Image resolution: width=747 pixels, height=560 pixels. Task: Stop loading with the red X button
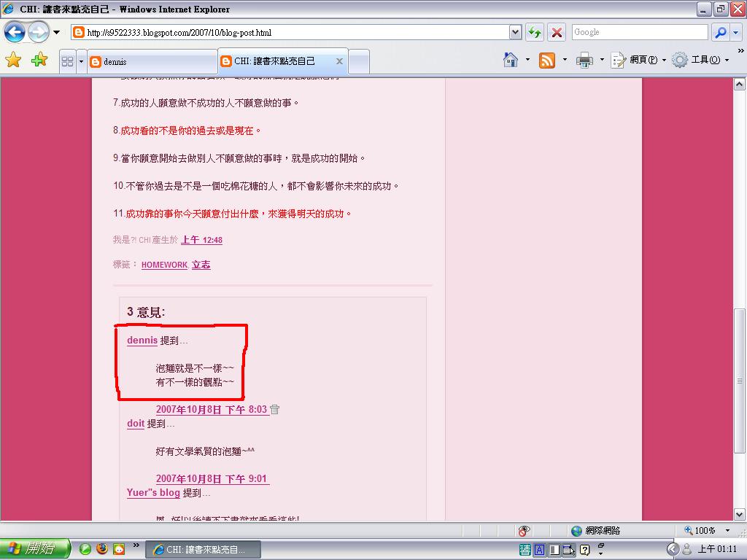556,32
